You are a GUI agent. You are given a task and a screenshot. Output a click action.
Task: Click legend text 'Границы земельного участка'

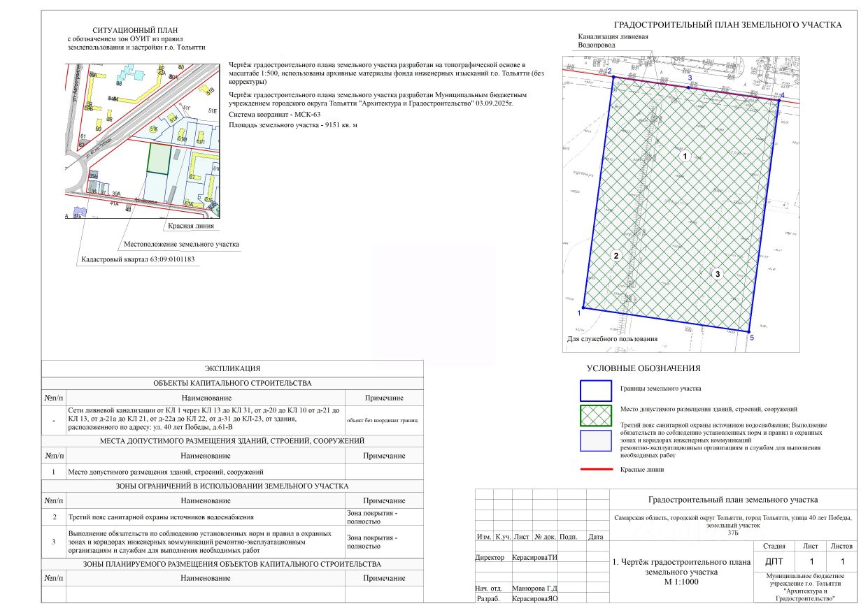tap(661, 388)
